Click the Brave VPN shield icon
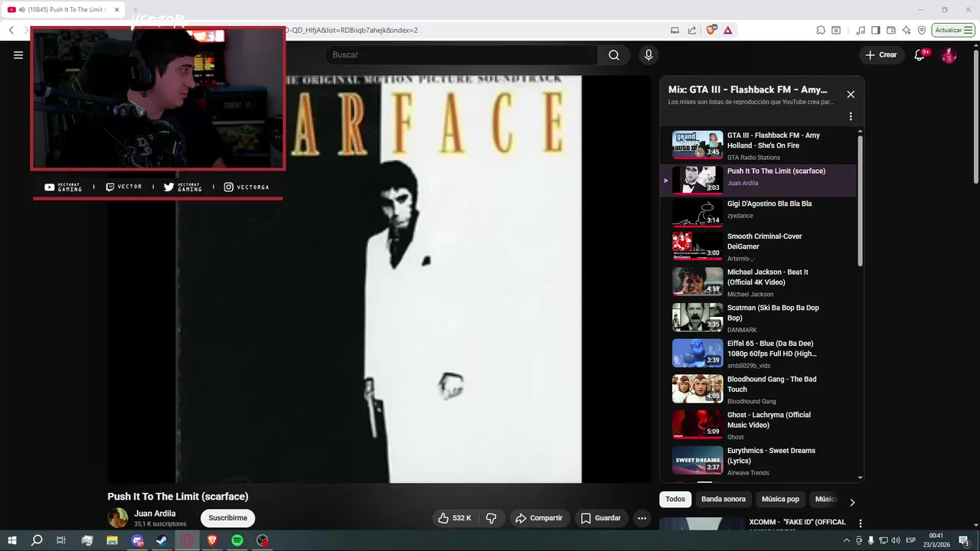 tap(922, 30)
